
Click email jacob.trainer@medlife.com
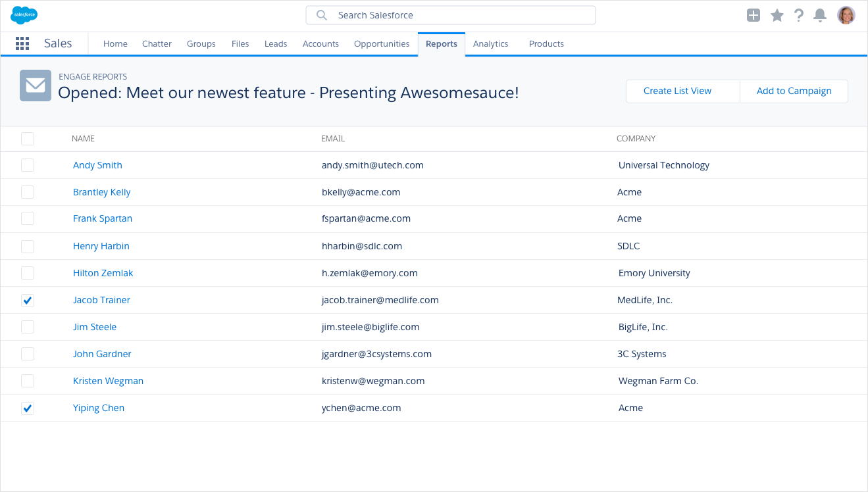[380, 300]
